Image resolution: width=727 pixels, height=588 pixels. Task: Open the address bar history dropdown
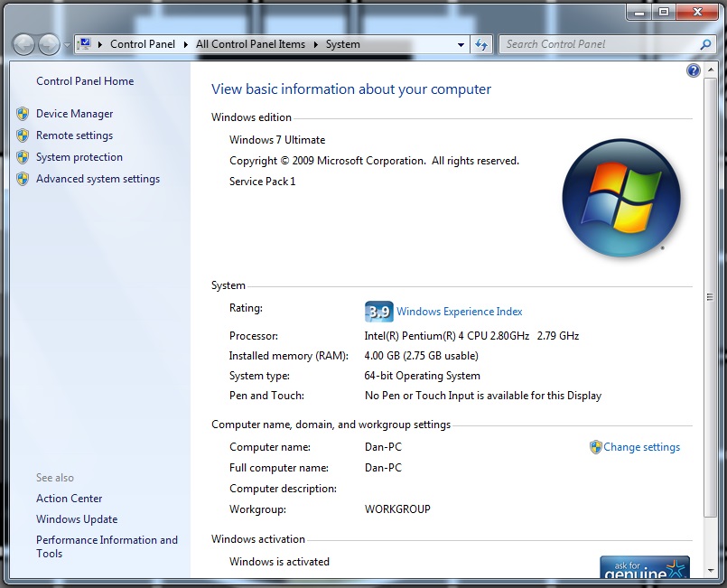coord(461,45)
